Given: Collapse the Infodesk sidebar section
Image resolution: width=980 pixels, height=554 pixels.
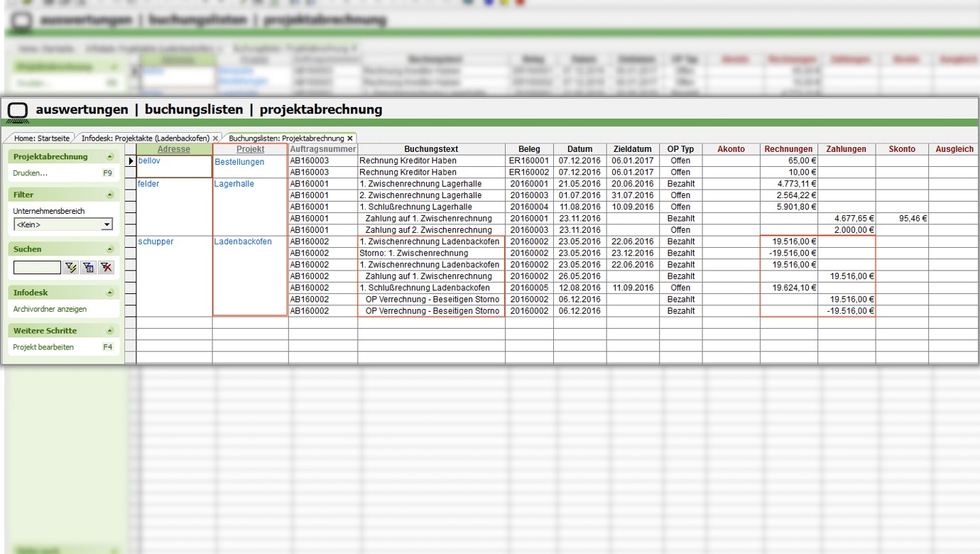Looking at the screenshot, I should coord(110,293).
